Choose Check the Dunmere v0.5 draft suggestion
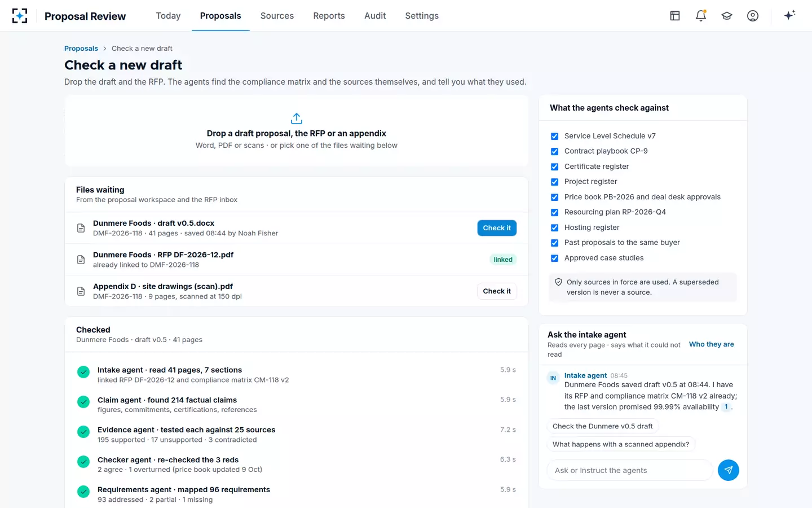 602,426
